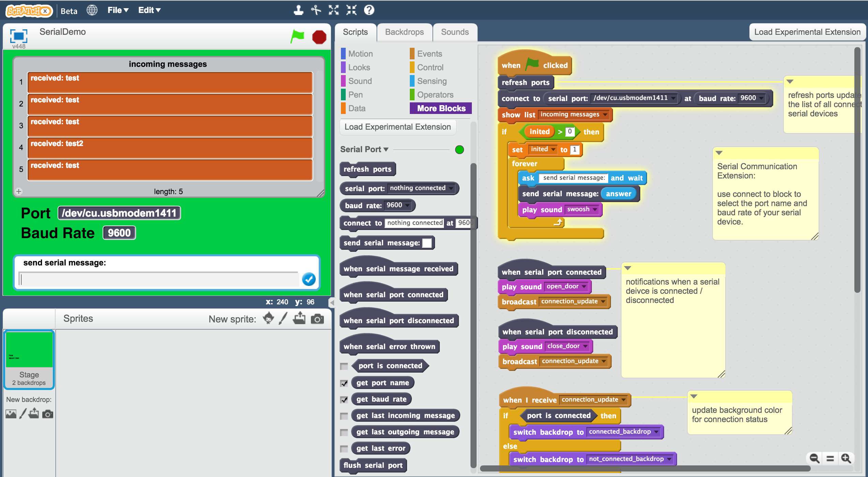Switch to the Scripts tab

(355, 32)
